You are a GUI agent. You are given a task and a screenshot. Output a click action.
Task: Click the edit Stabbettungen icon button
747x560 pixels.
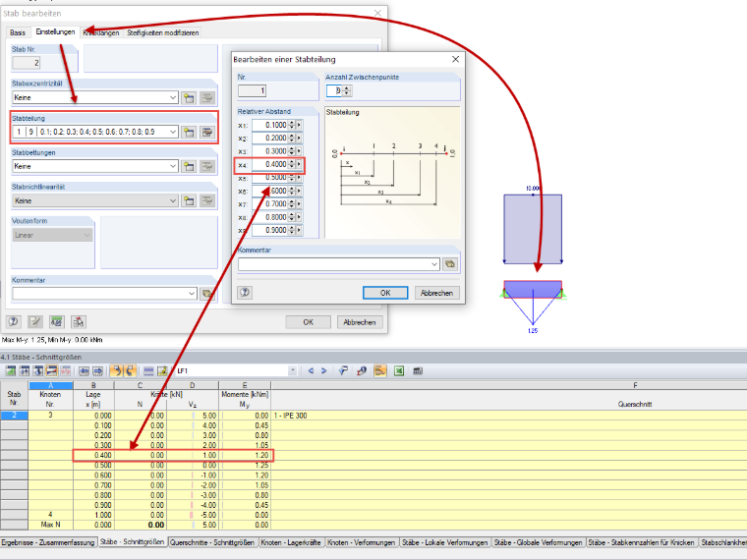pyautogui.click(x=207, y=166)
